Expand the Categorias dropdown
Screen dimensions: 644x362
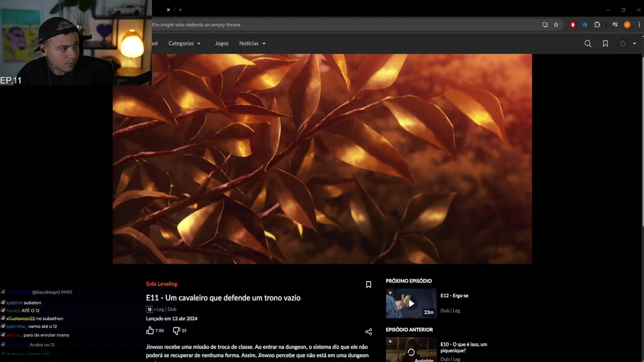point(184,43)
